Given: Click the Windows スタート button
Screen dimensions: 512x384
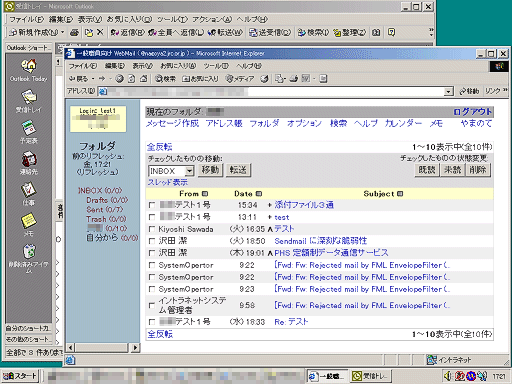Looking at the screenshot, I should coord(20,376).
